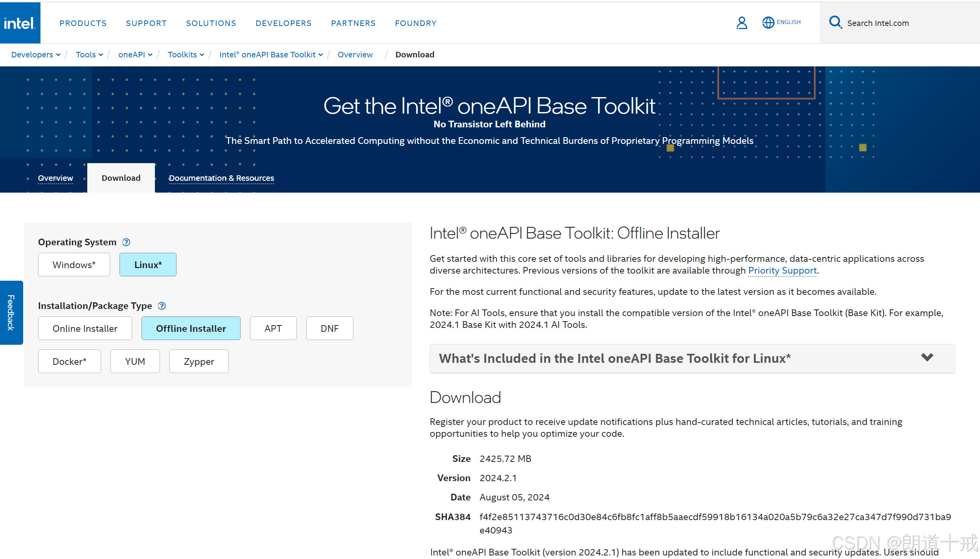Click the size value 2425.72 MB
This screenshot has width=980, height=559.
click(x=505, y=459)
